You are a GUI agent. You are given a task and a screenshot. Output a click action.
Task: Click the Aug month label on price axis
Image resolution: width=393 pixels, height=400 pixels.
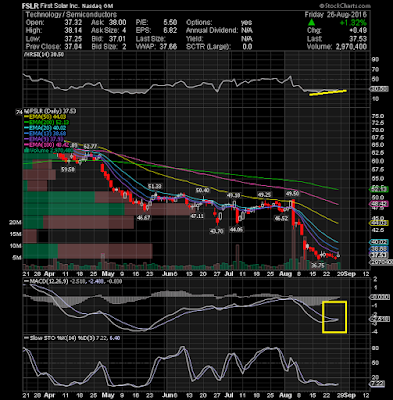coord(286,274)
